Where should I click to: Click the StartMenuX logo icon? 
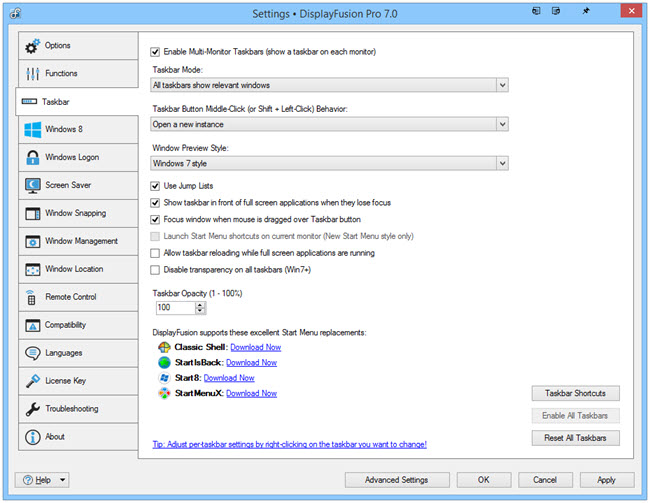coord(165,393)
